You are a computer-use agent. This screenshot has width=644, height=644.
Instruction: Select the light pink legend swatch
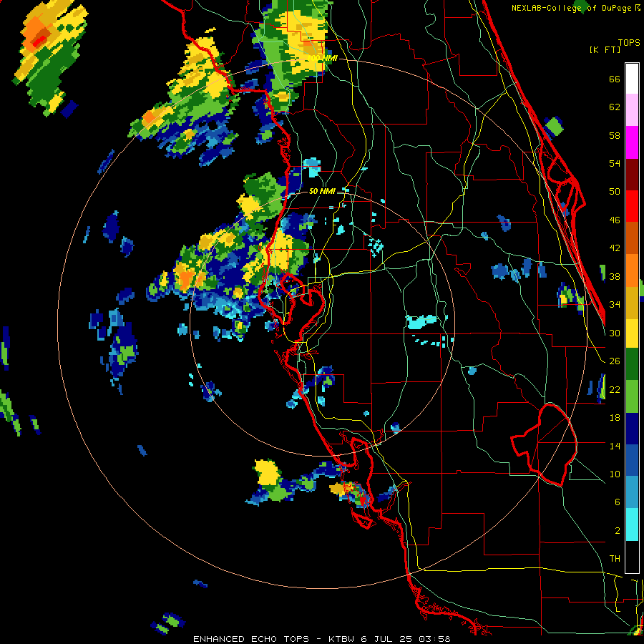point(632,109)
